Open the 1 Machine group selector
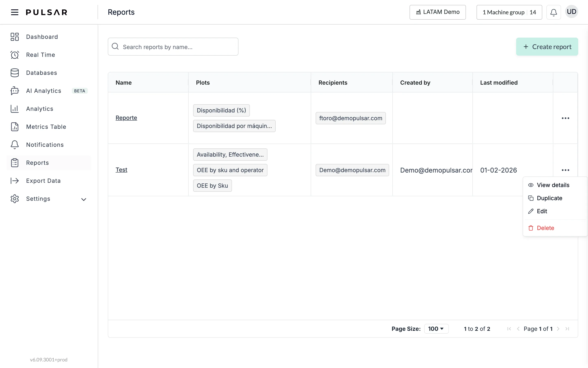 (509, 12)
